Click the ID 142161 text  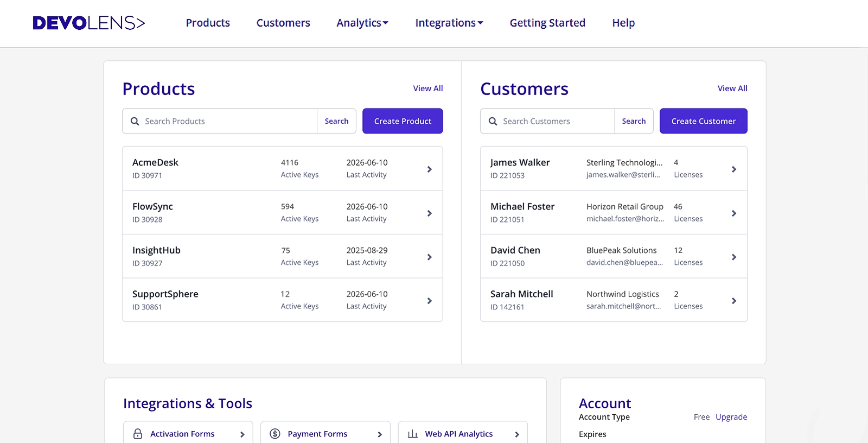click(x=507, y=307)
